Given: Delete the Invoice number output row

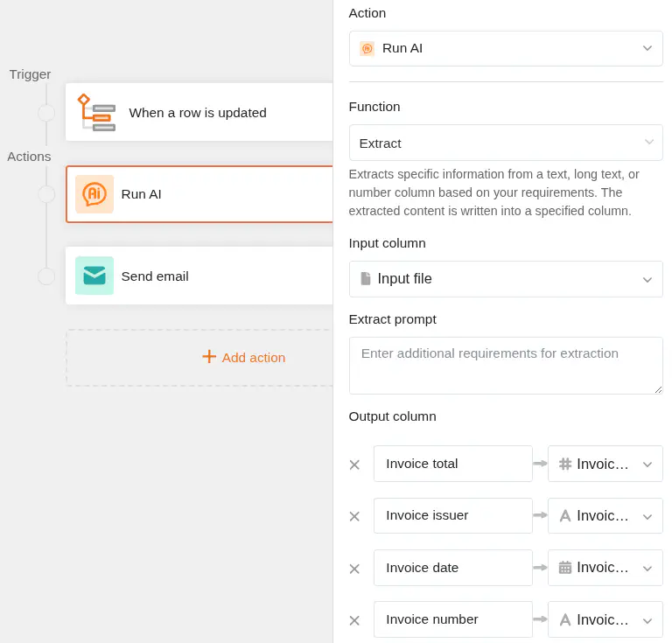Looking at the screenshot, I should click(354, 619).
